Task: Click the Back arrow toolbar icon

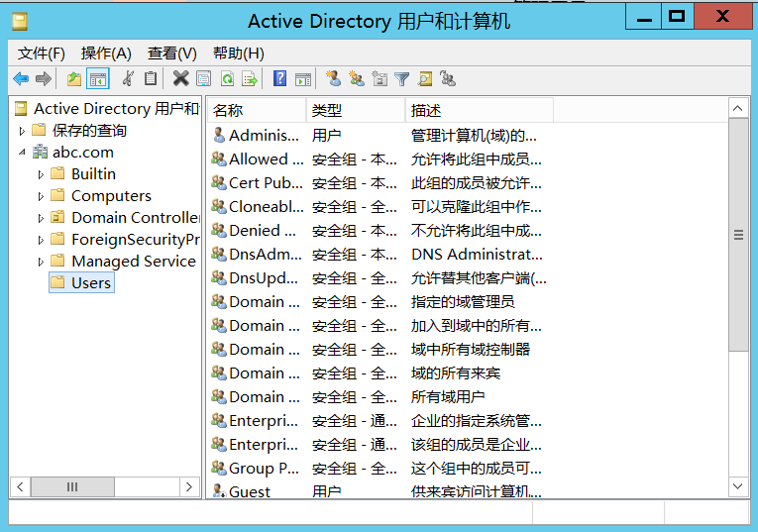Action: (21, 79)
